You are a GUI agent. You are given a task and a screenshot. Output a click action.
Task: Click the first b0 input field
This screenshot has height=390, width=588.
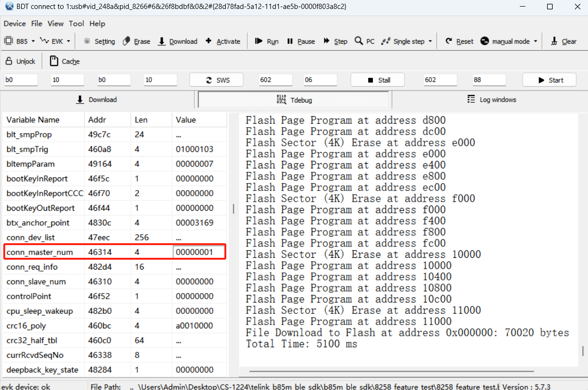tap(21, 80)
